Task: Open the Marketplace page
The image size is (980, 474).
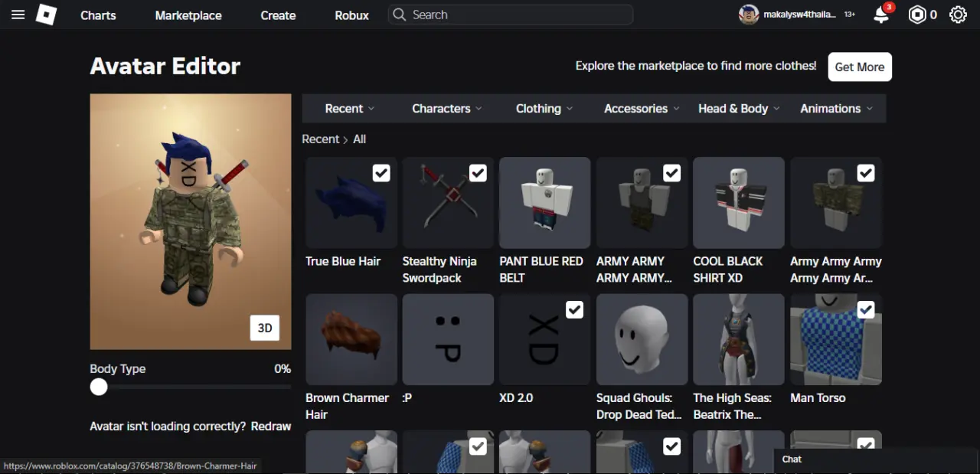Action: pyautogui.click(x=188, y=15)
